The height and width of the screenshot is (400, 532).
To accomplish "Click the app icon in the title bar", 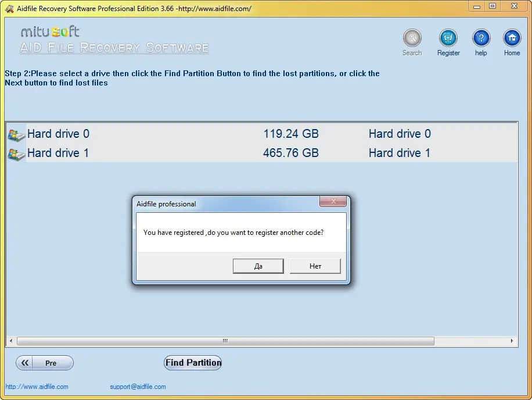I will [9, 9].
